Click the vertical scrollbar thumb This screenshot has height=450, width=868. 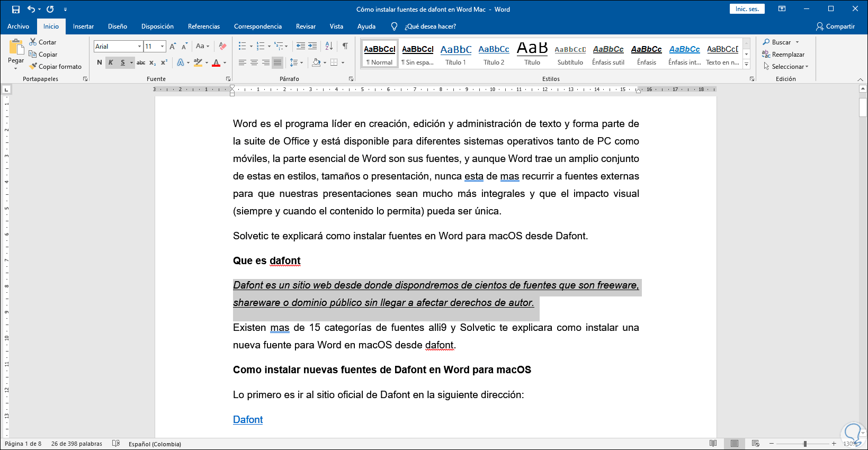(863, 107)
